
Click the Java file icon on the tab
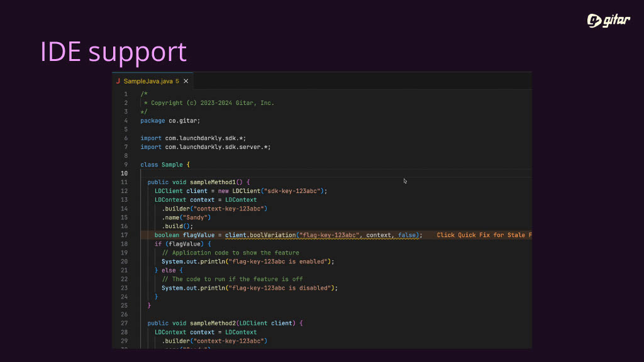(118, 81)
